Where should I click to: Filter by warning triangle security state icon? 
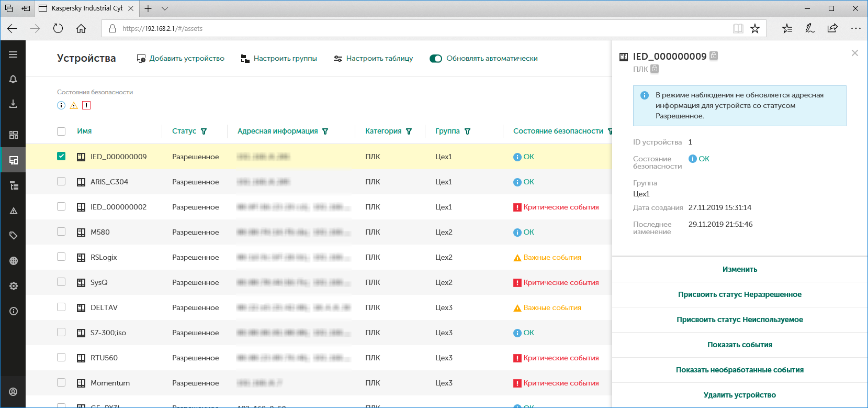click(x=74, y=105)
